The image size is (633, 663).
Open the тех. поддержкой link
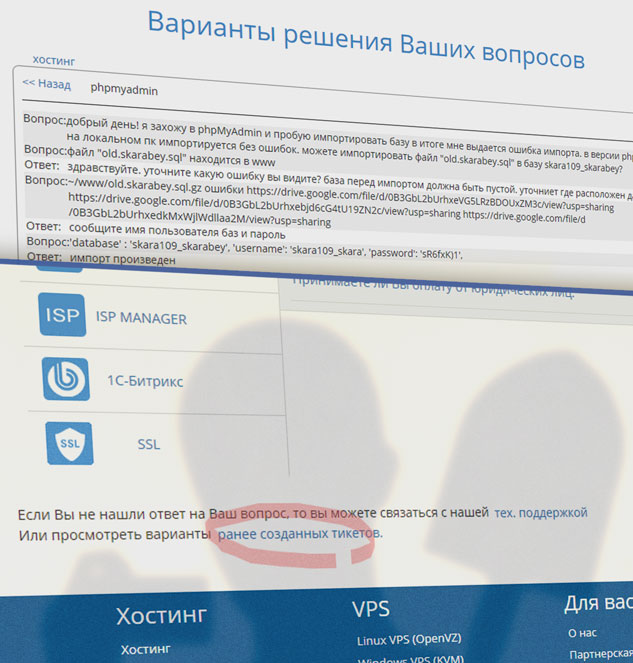point(541,512)
